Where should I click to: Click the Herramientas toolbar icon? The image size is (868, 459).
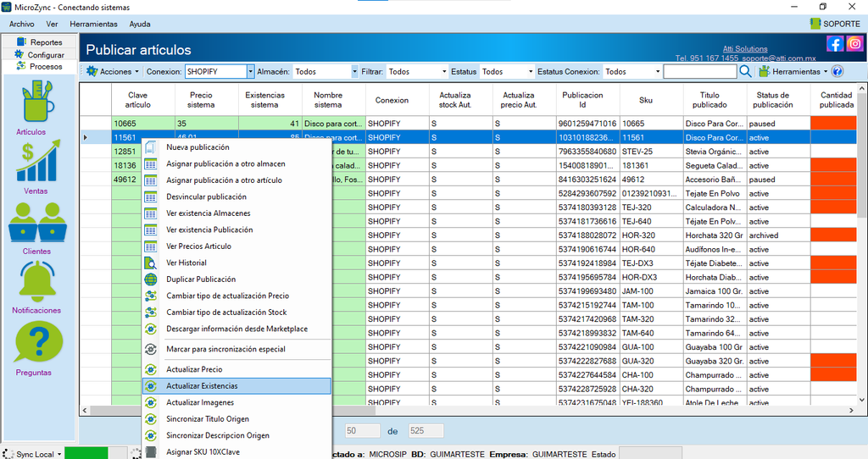click(x=765, y=71)
